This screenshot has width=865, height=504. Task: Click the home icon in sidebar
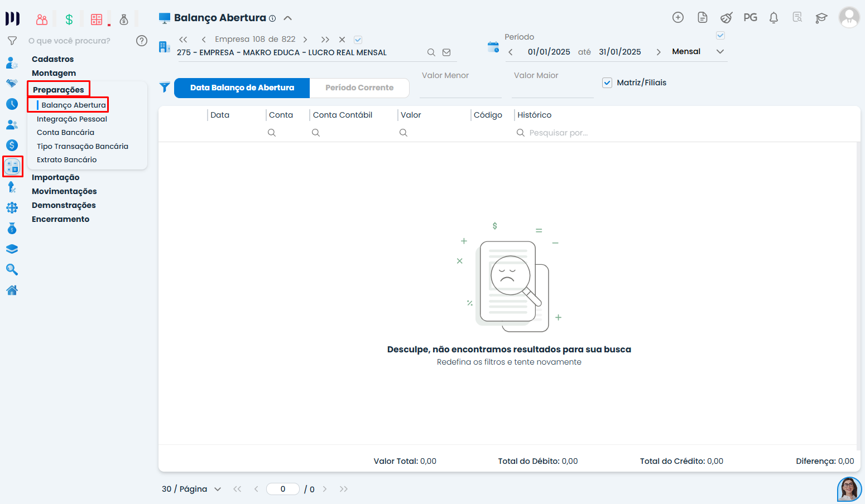coord(12,290)
